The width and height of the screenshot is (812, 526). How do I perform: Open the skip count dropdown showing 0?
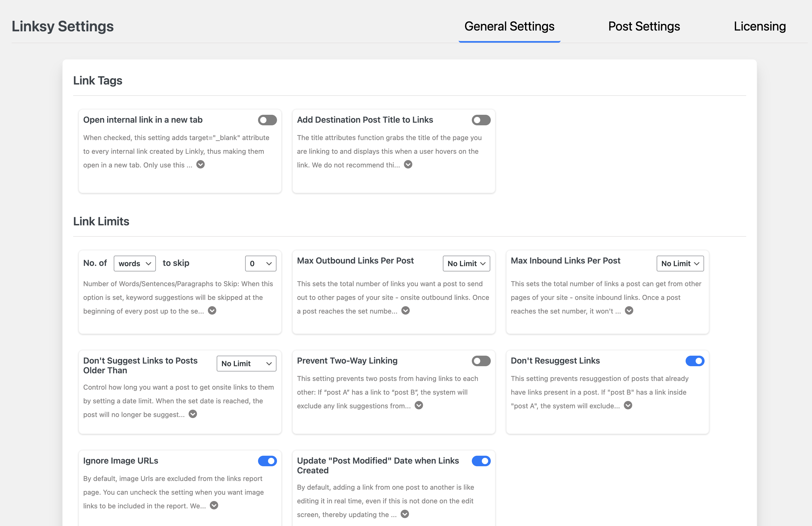pyautogui.click(x=261, y=263)
